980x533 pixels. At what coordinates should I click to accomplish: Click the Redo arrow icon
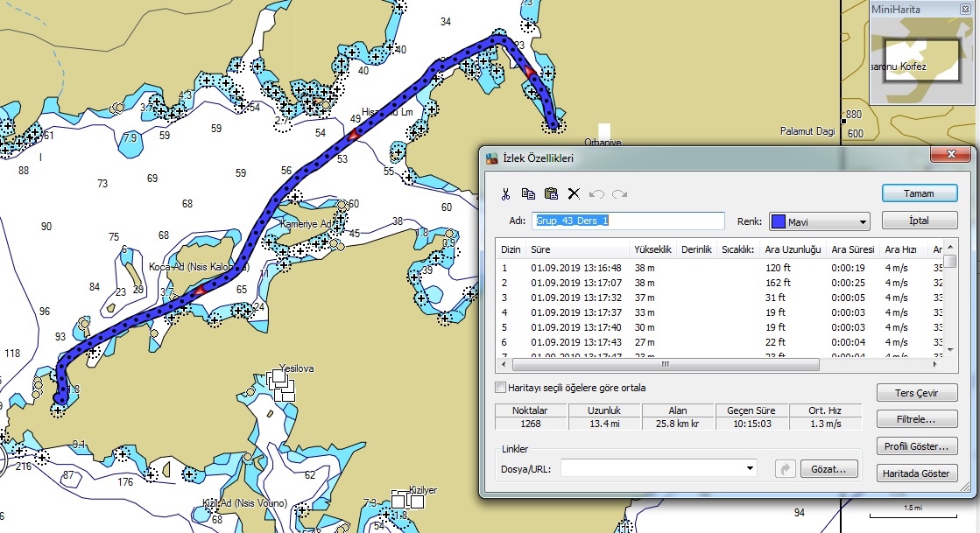619,194
